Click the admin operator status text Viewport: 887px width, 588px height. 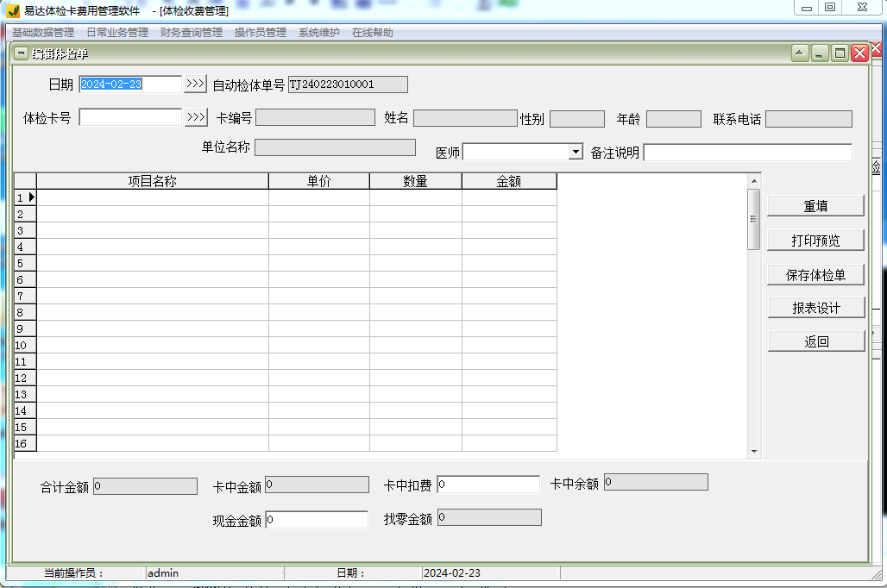point(163,572)
